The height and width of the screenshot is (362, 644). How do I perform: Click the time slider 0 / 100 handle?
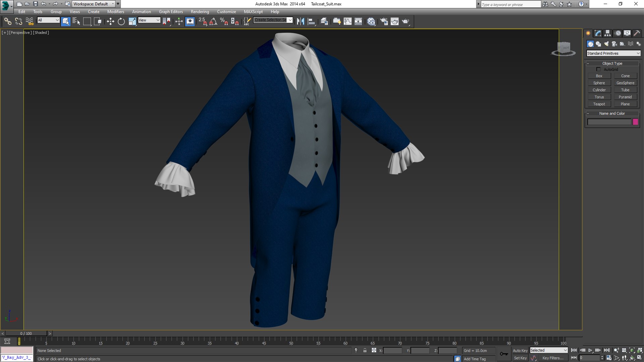click(x=26, y=334)
